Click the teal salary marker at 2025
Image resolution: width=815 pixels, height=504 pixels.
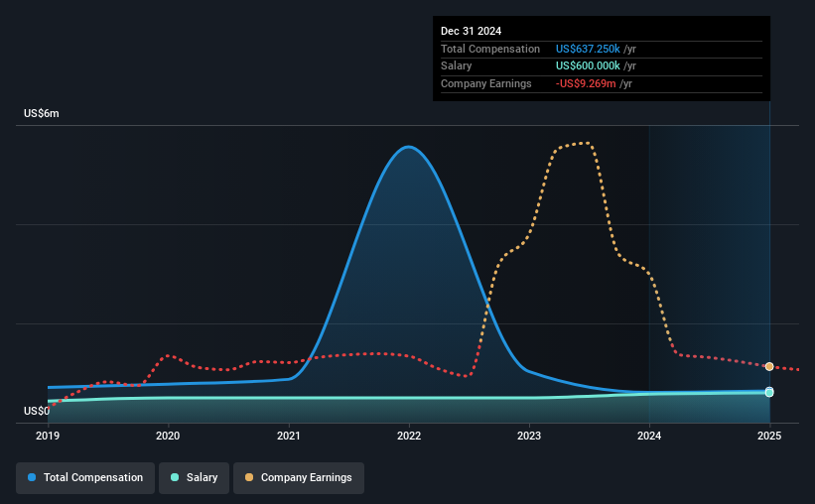pos(769,393)
